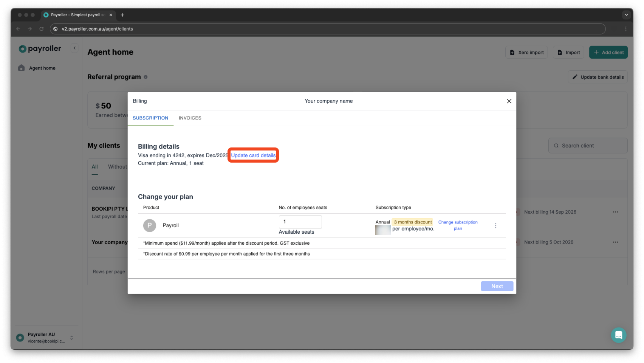The width and height of the screenshot is (644, 363).
Task: Dismiss the Billing dialog with the X
Action: pyautogui.click(x=509, y=101)
